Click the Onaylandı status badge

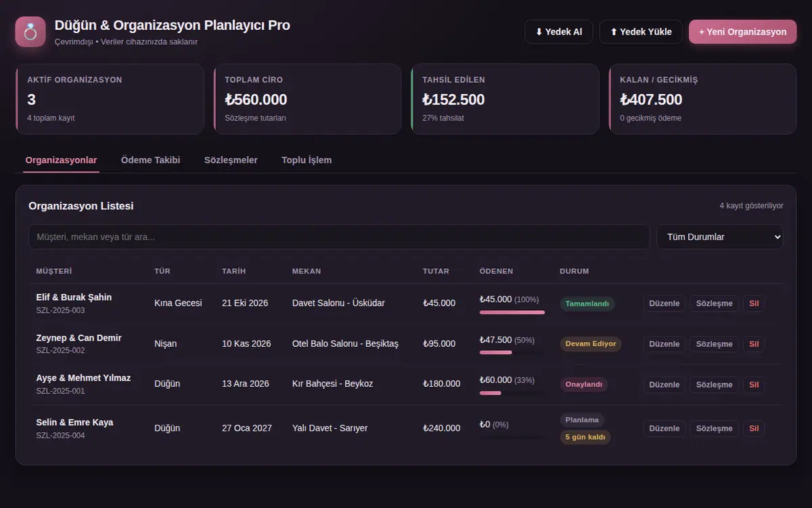coord(583,385)
